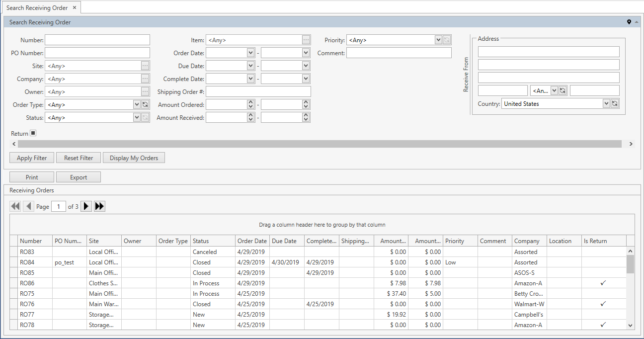Expand the Priority dropdown
Screen dimensions: 644x339
pyautogui.click(x=438, y=40)
